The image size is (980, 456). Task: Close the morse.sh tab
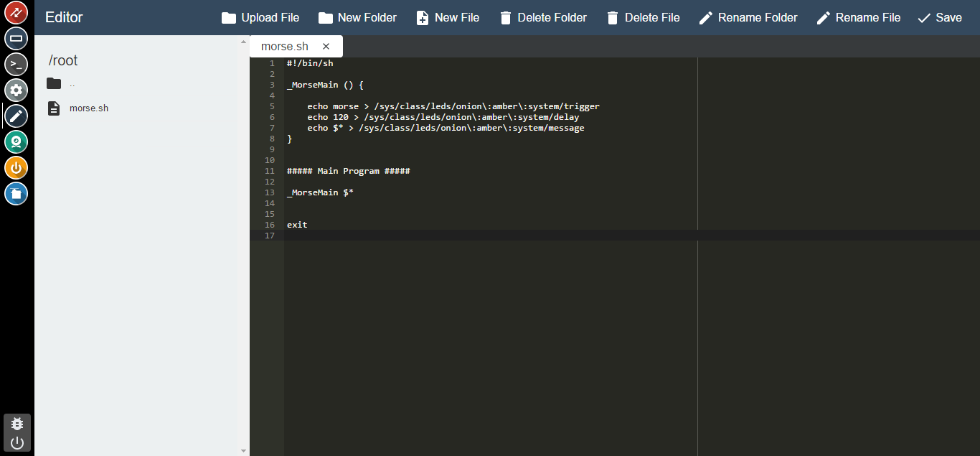[x=326, y=46]
